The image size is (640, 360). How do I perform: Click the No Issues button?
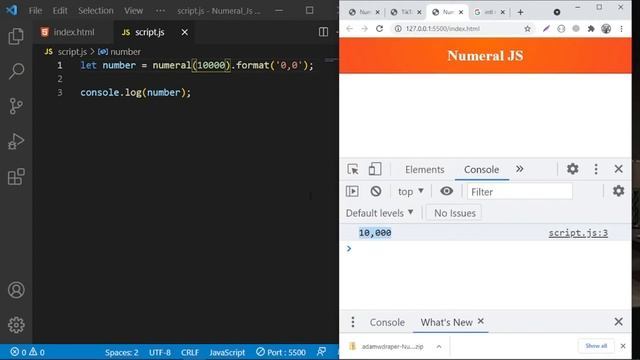(x=454, y=213)
